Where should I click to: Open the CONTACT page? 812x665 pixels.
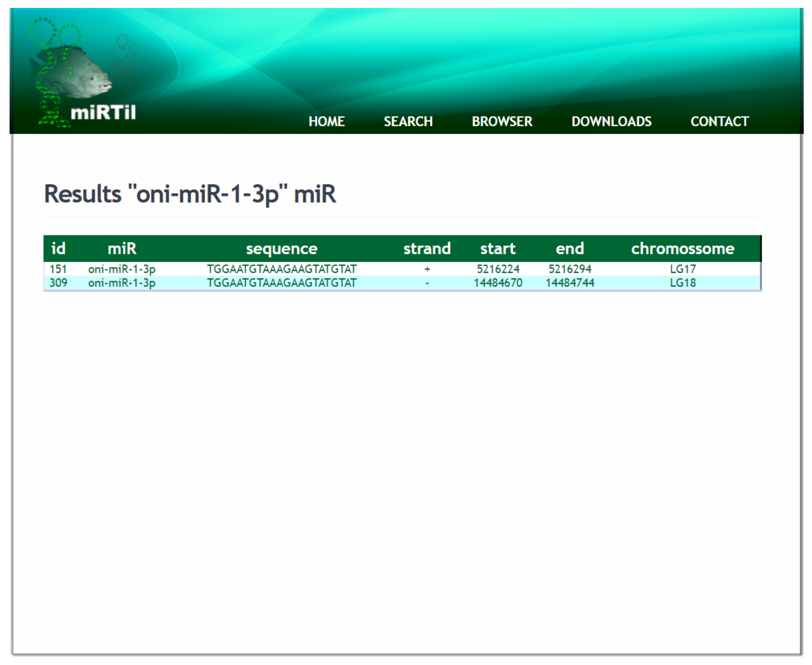(719, 122)
